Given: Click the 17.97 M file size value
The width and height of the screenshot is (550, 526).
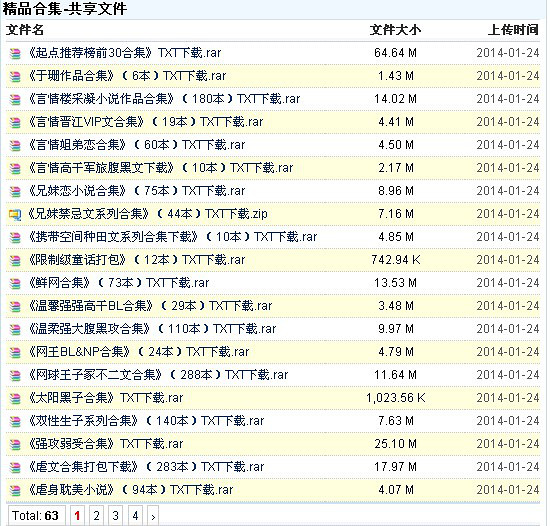Looking at the screenshot, I should tap(395, 467).
